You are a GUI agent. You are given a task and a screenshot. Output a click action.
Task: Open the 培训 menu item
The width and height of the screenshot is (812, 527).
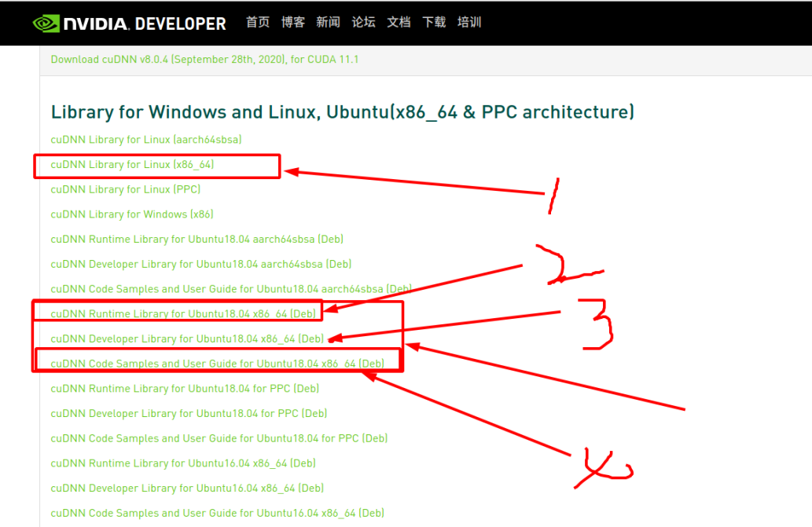pyautogui.click(x=468, y=23)
